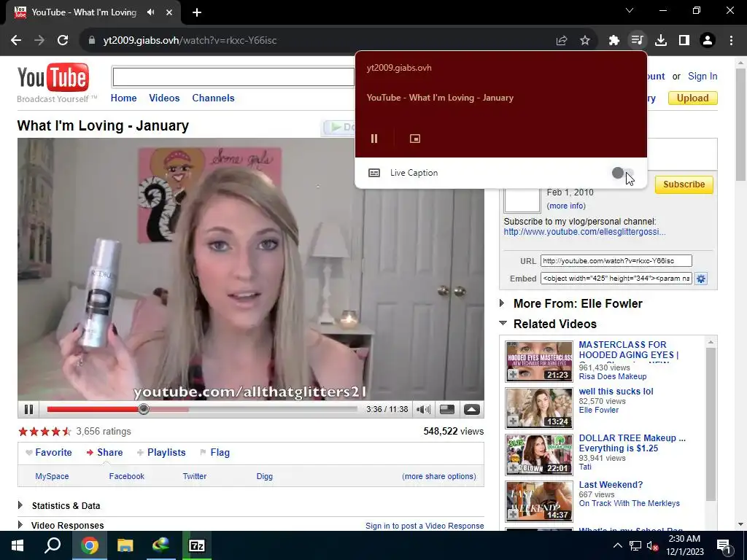Open the tab search dropdown arrow

click(x=630, y=10)
